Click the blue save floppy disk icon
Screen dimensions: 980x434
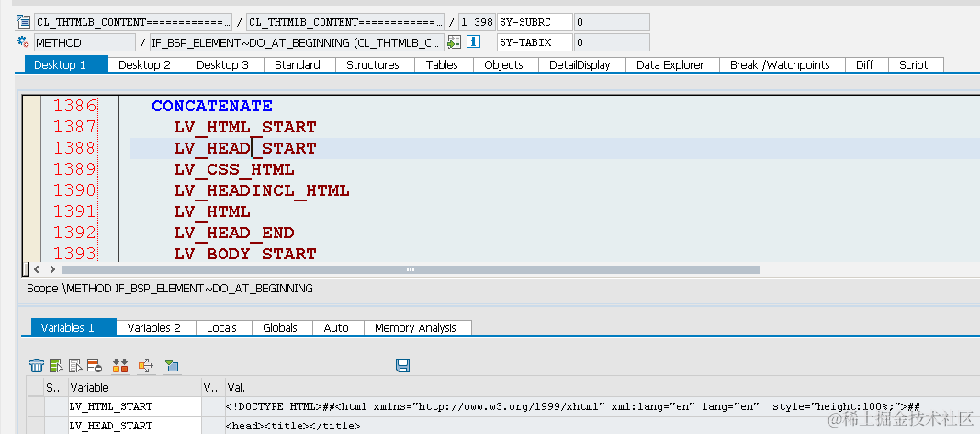click(x=403, y=365)
